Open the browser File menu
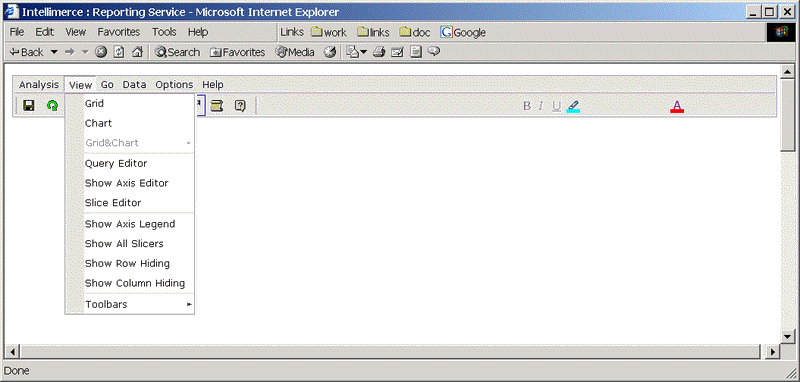The width and height of the screenshot is (800, 382). point(17,32)
